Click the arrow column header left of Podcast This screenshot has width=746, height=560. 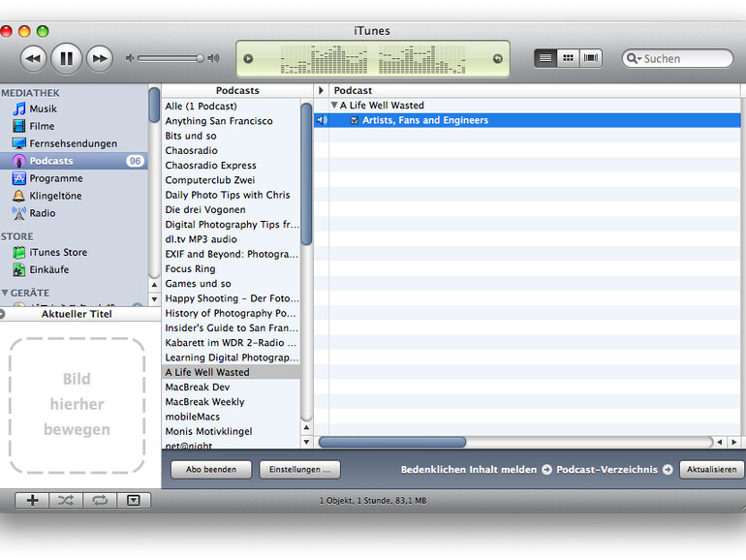click(321, 90)
